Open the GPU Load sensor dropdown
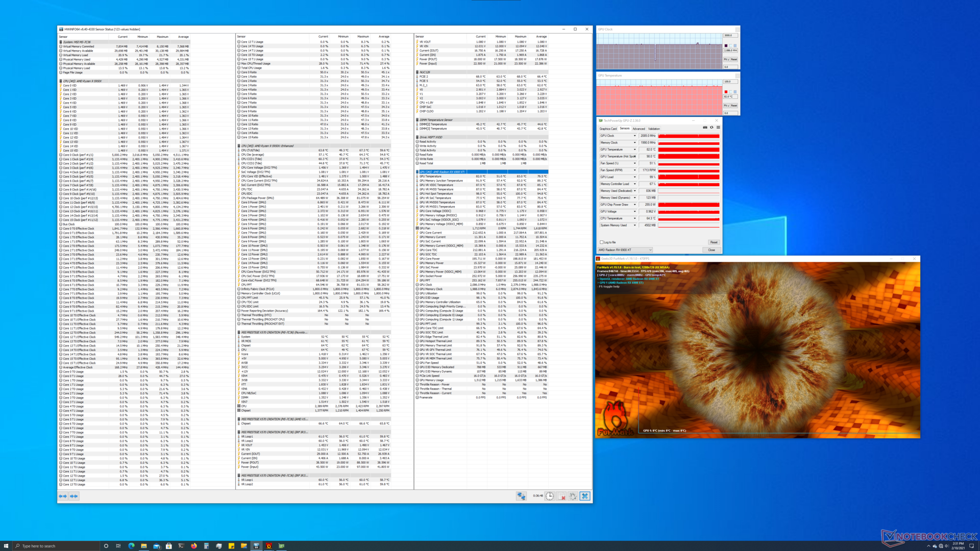The image size is (980, 551). (635, 177)
